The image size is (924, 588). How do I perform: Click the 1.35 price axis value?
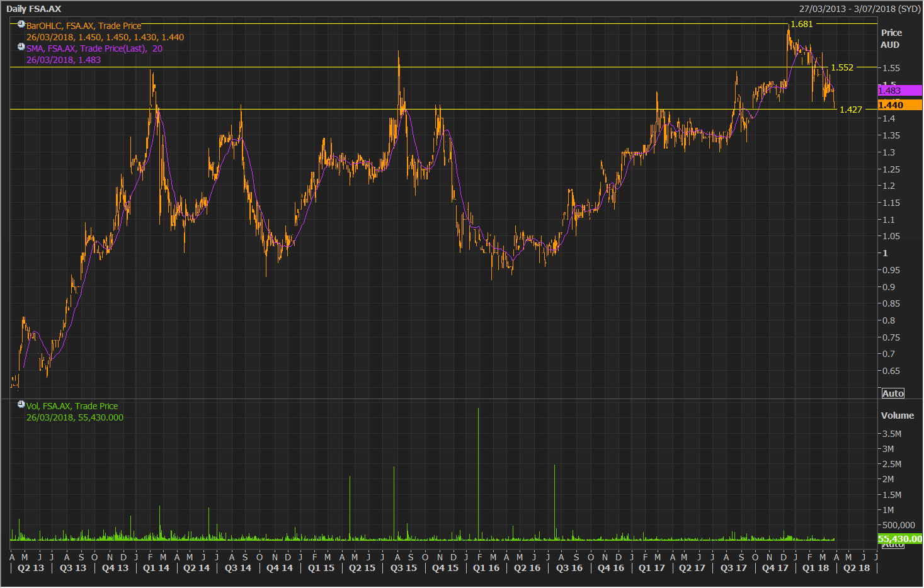[891, 135]
